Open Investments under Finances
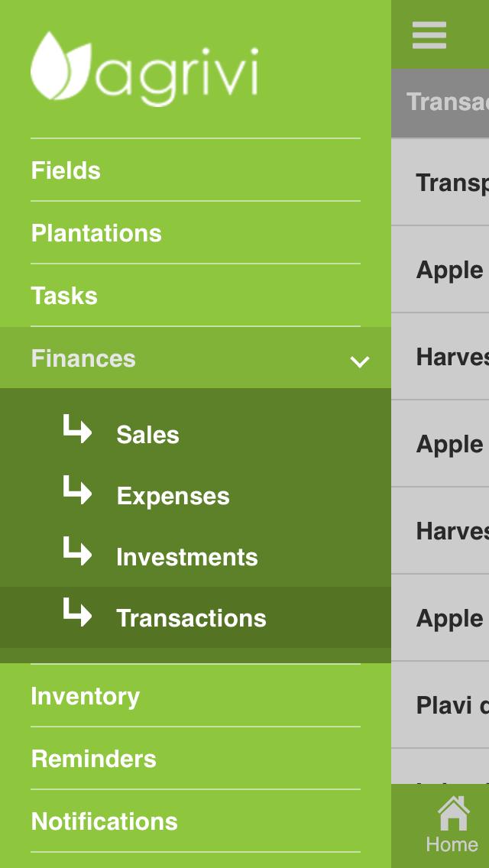The image size is (489, 868). [186, 557]
